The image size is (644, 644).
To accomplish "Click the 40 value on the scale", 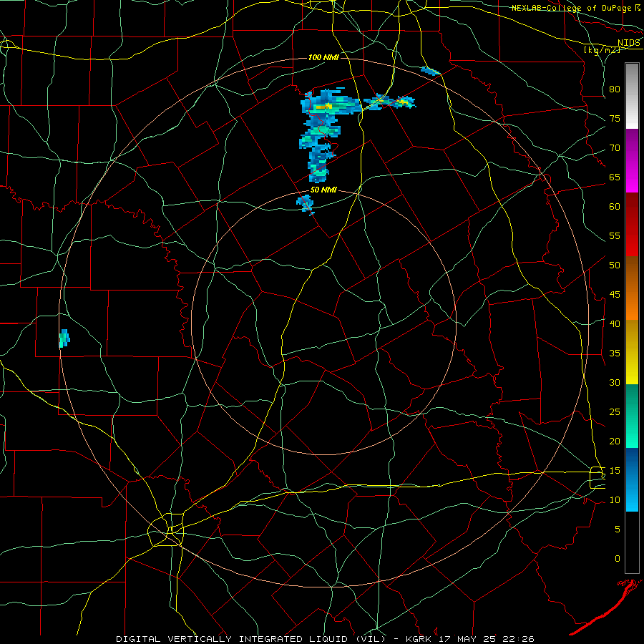I will coord(615,324).
